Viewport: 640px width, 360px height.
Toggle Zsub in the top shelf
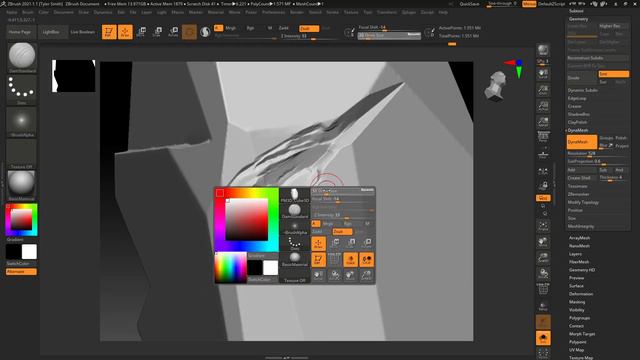[309, 29]
